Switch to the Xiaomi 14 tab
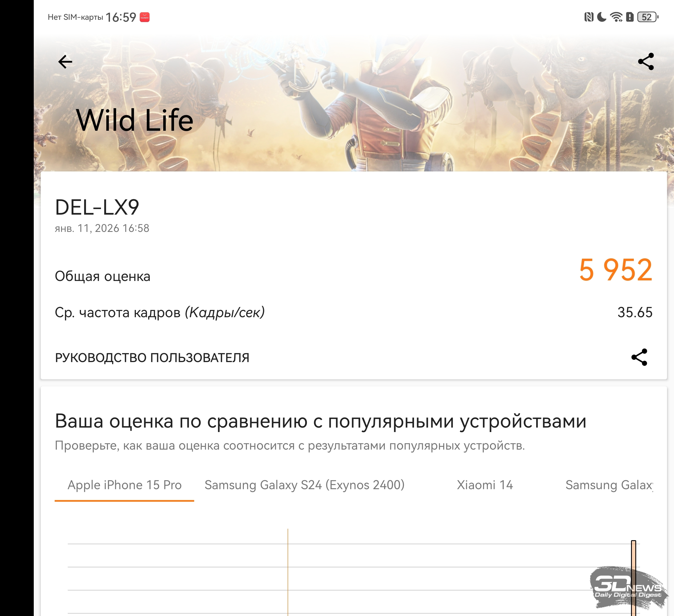This screenshot has width=674, height=616. click(485, 485)
